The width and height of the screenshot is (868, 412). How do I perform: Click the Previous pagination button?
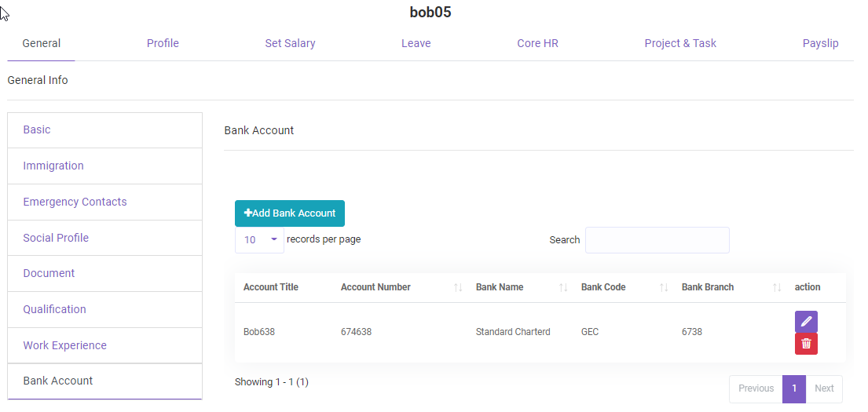pos(756,388)
